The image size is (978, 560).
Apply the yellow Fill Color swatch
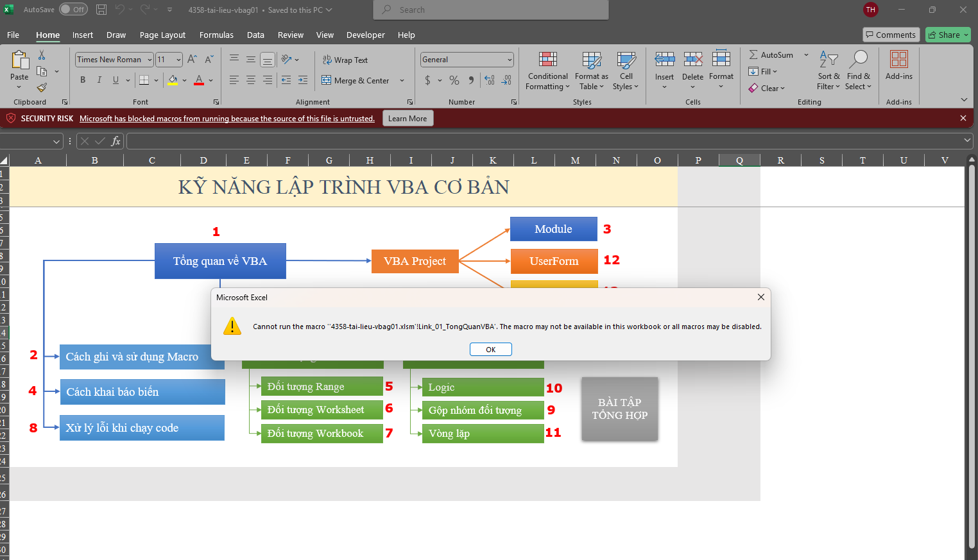point(173,80)
